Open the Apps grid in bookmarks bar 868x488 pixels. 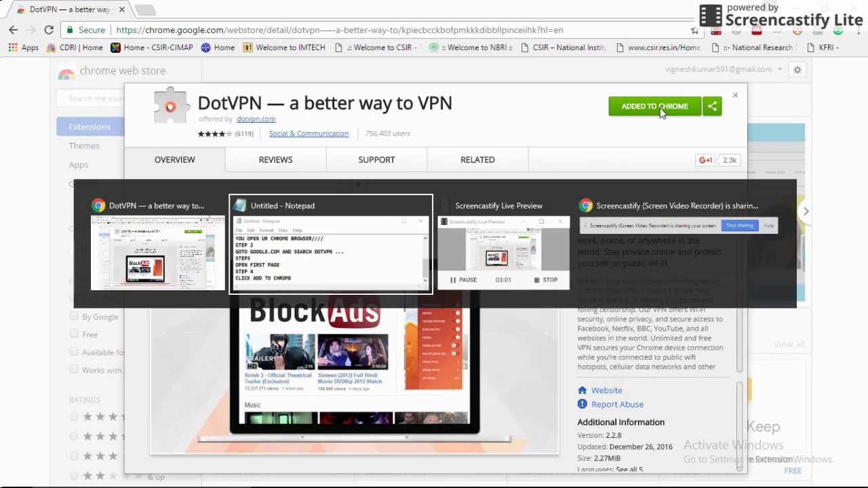coord(24,47)
